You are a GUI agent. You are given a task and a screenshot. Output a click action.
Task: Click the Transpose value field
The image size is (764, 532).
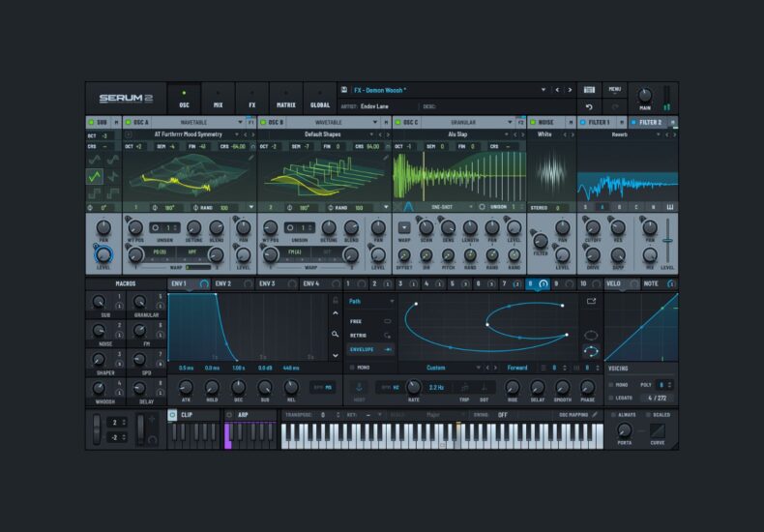coord(323,414)
